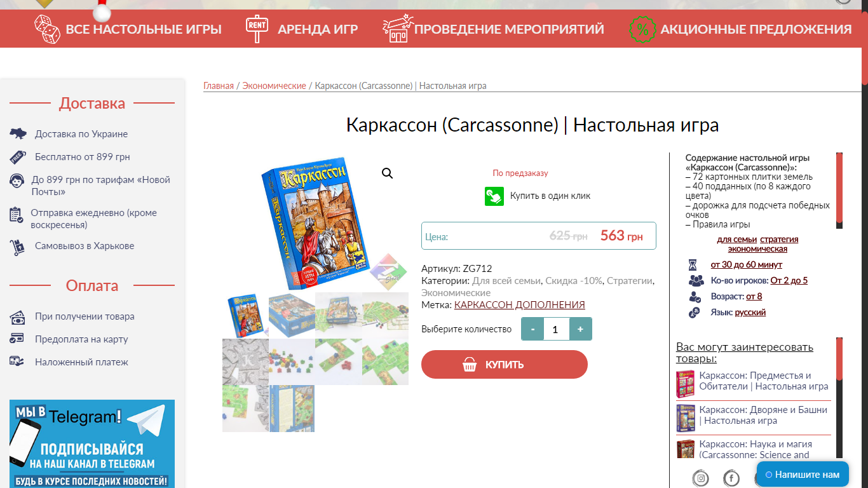The width and height of the screenshot is (868, 488).
Task: Go to Экономические breadcrumb link
Action: [x=274, y=86]
